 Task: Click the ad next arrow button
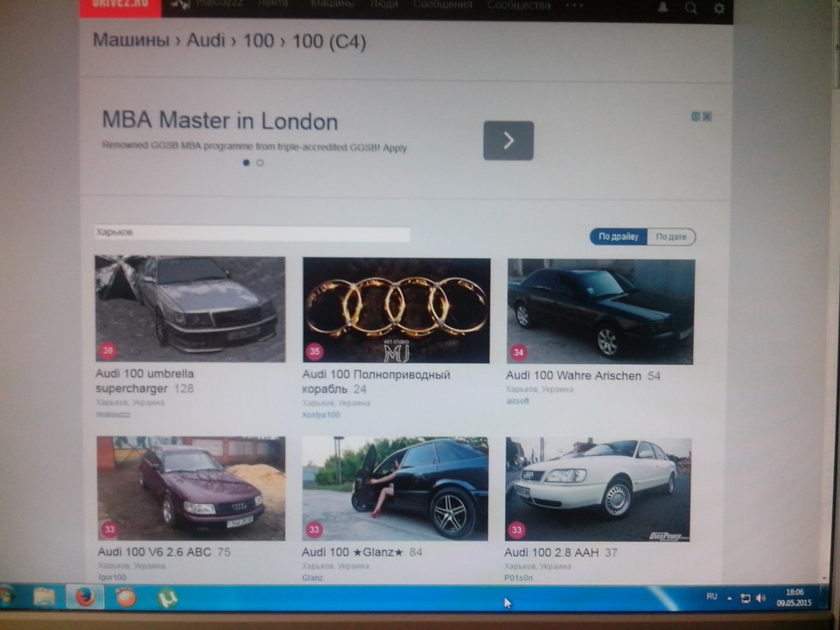[x=508, y=140]
